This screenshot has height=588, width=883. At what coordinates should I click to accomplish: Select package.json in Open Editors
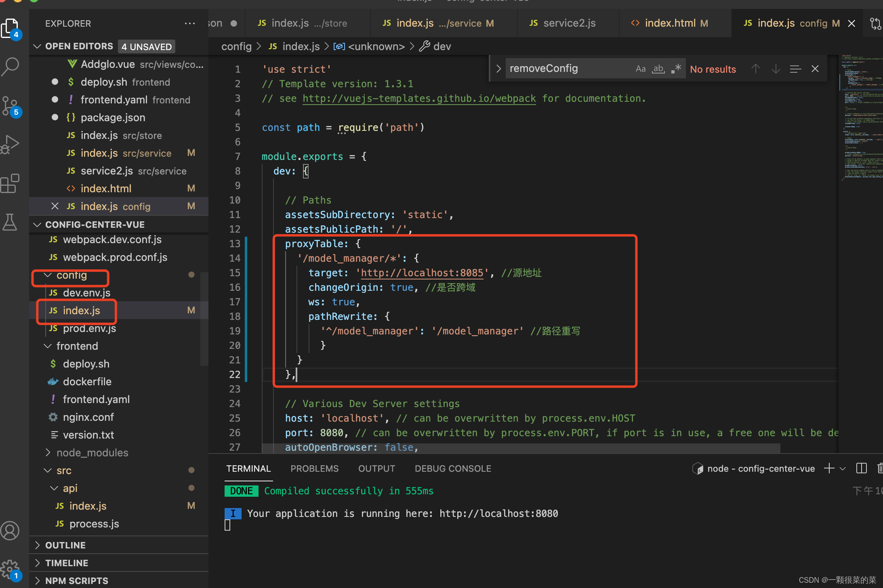click(x=119, y=118)
